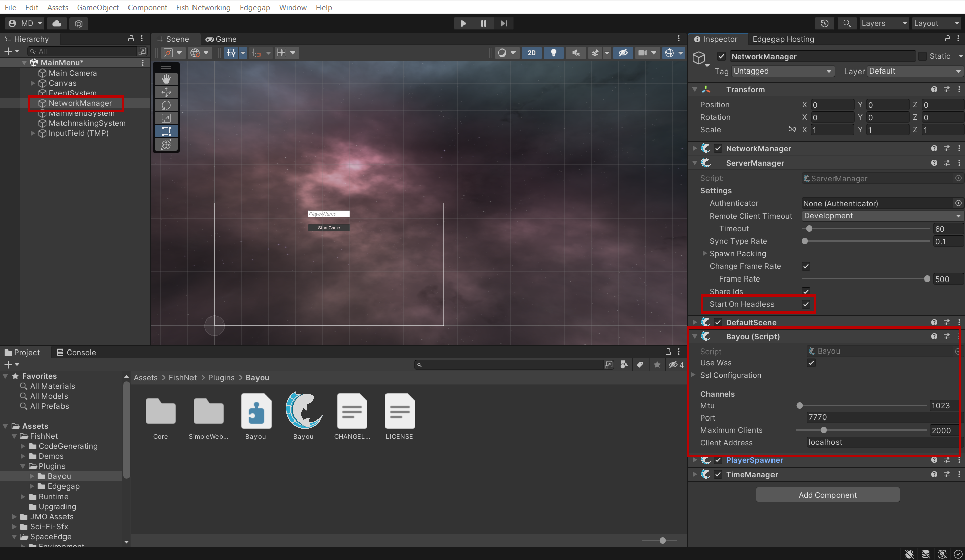Viewport: 965px width, 560px height.
Task: Select MatchmakingSystem in the Hierarchy
Action: tap(87, 123)
